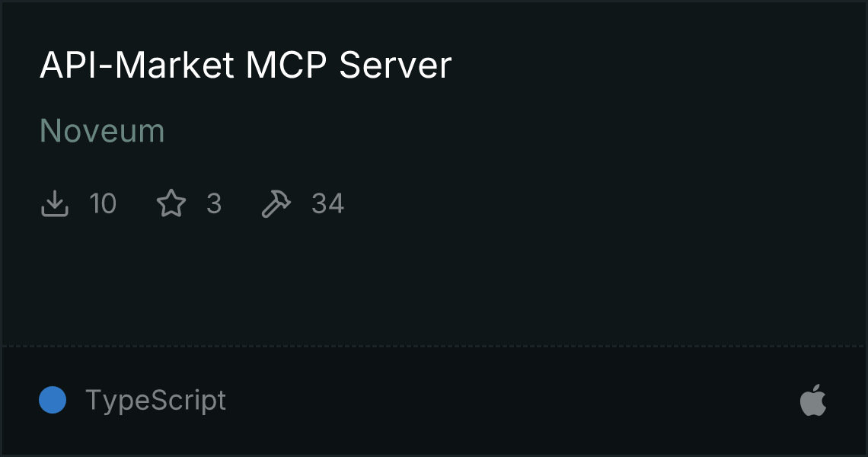Click the Apple macOS platform icon

pyautogui.click(x=813, y=400)
